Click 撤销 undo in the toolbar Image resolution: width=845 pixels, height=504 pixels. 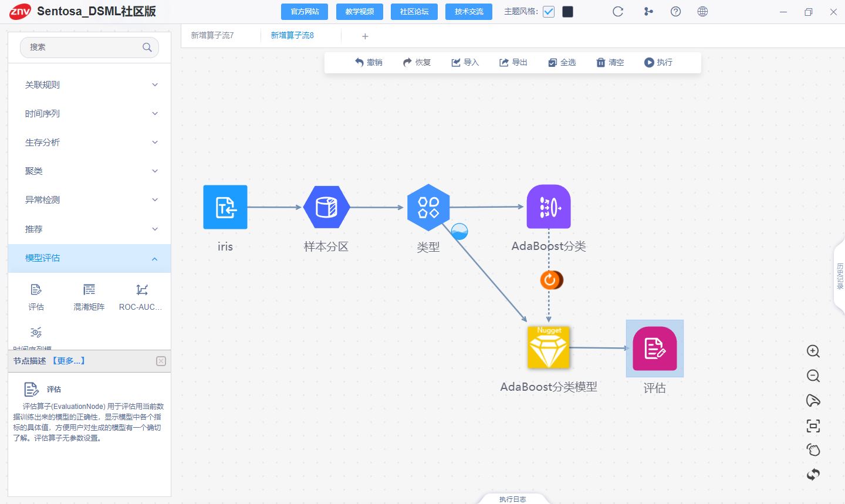click(369, 62)
